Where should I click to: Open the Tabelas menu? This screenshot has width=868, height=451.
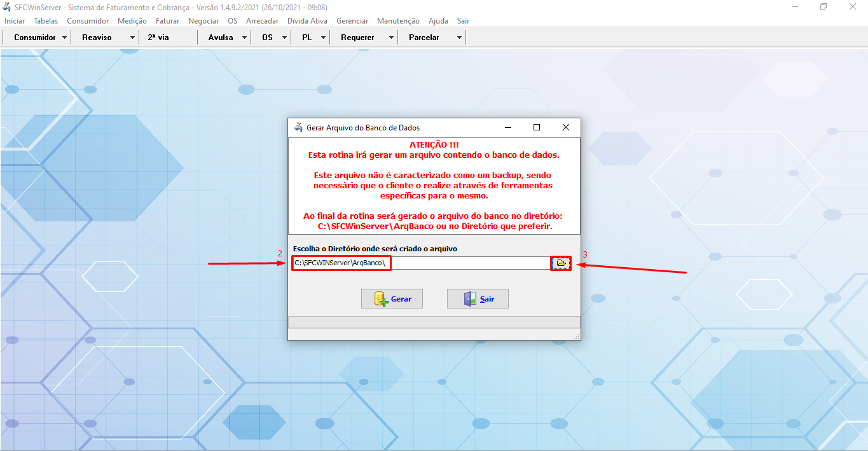pos(46,21)
